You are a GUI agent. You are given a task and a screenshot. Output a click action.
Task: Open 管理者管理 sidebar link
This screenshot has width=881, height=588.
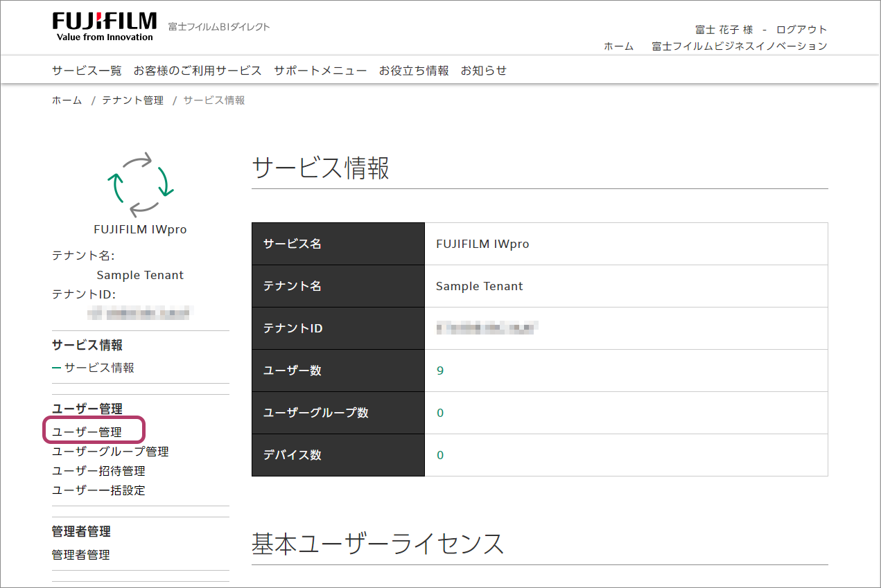80,555
